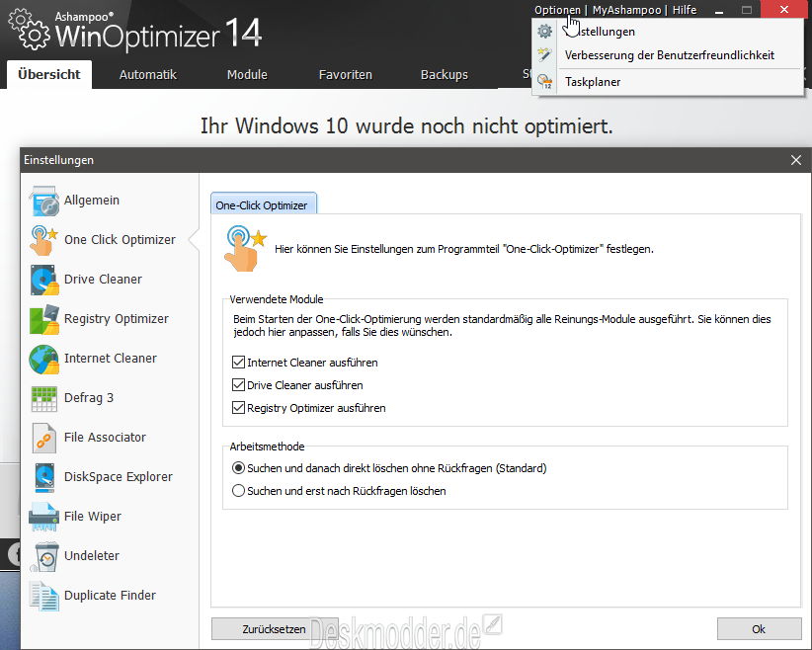The height and width of the screenshot is (650, 812).
Task: Go to the Favoriten tab
Action: click(346, 74)
